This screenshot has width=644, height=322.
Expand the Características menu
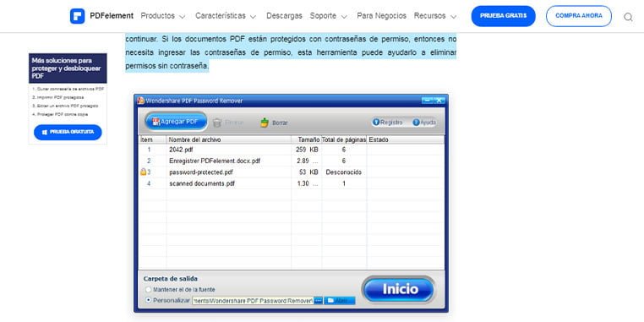pos(226,16)
